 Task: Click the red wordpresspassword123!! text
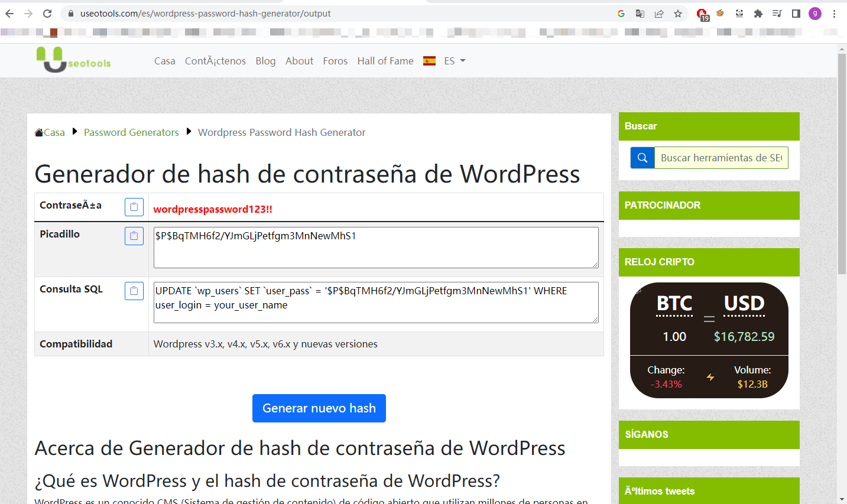(x=213, y=209)
